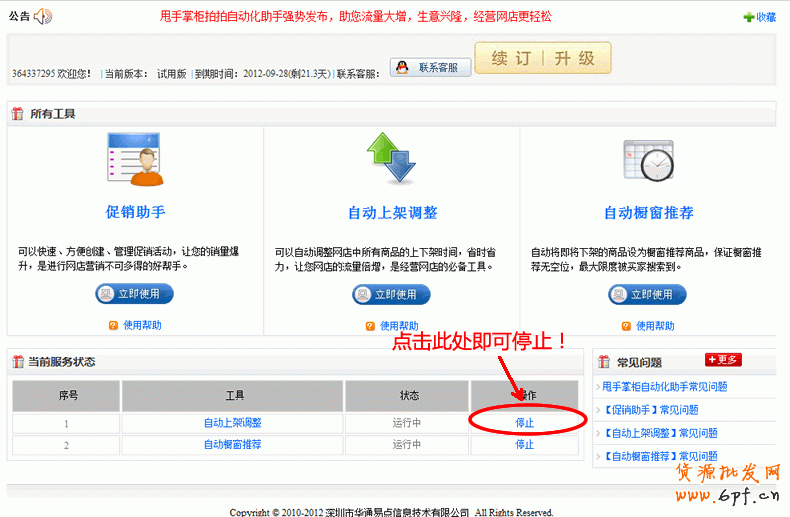790x517 pixels.
Task: Click the 联系客服 button
Action: [x=430, y=67]
